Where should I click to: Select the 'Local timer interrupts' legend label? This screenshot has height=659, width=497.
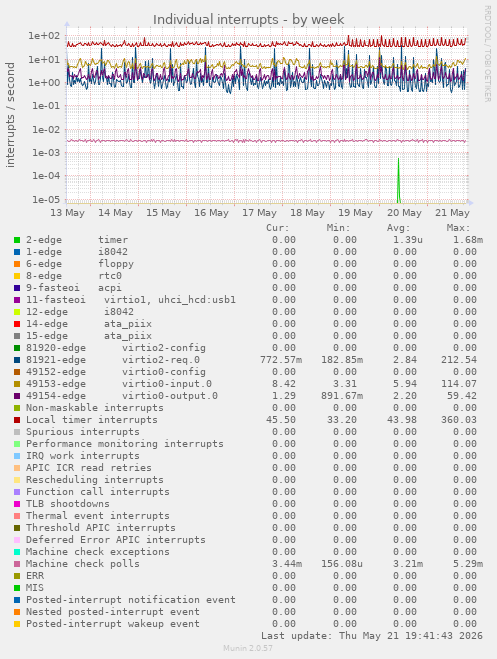pyautogui.click(x=92, y=420)
